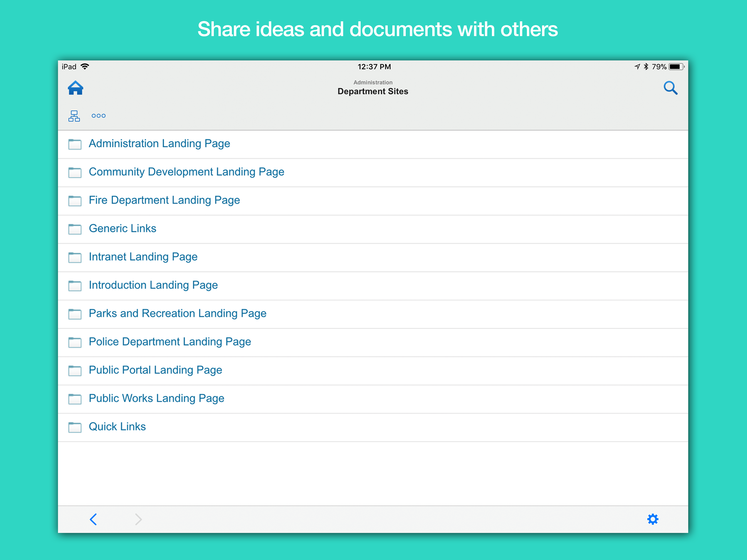Select Introduction Landing Page
This screenshot has width=747, height=560.
click(x=153, y=285)
